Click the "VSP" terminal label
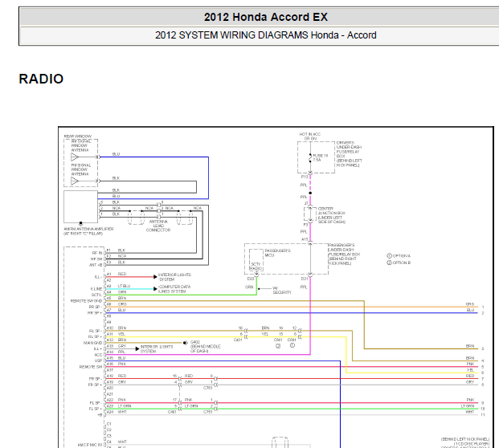 point(99,360)
